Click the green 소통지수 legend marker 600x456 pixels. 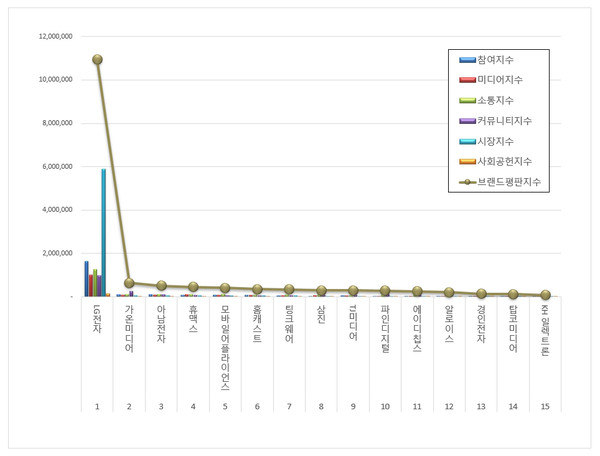coord(467,100)
